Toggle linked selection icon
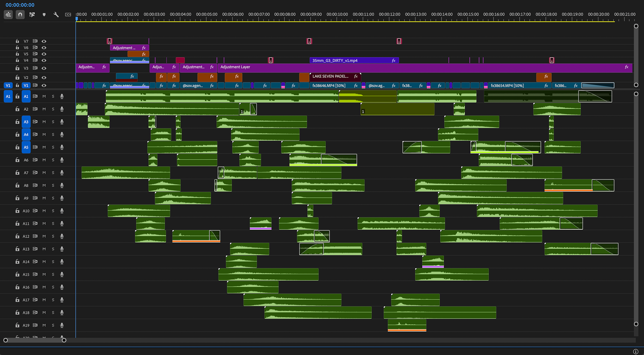 (x=32, y=14)
